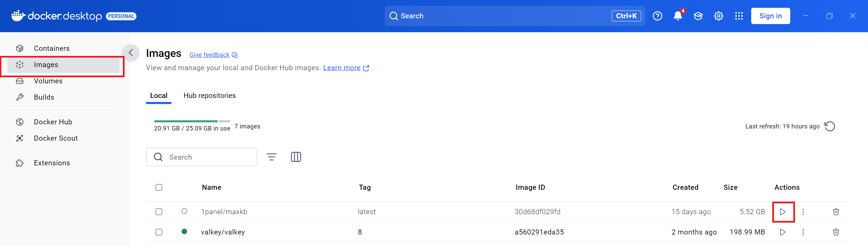Image resolution: width=868 pixels, height=246 pixels.
Task: Sort by Created column header
Action: [x=685, y=187]
